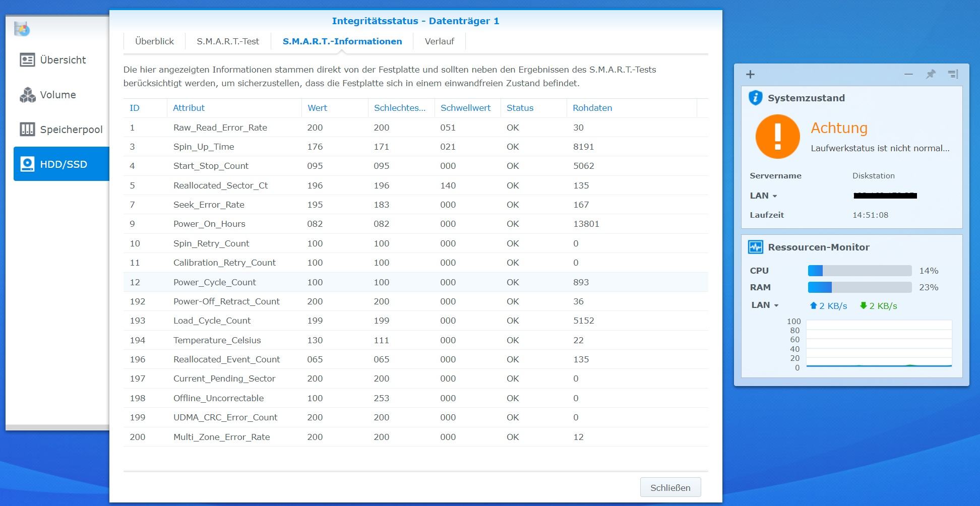
Task: Pin the widget panel
Action: point(931,74)
